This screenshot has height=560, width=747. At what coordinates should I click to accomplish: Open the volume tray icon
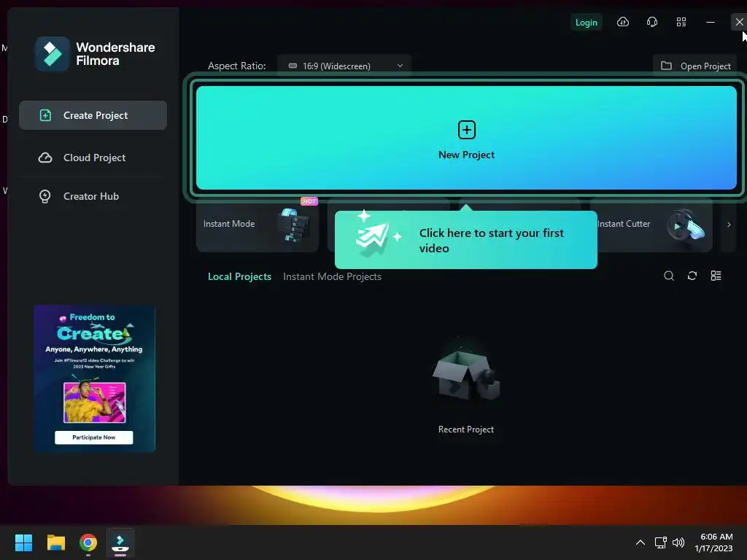point(678,542)
